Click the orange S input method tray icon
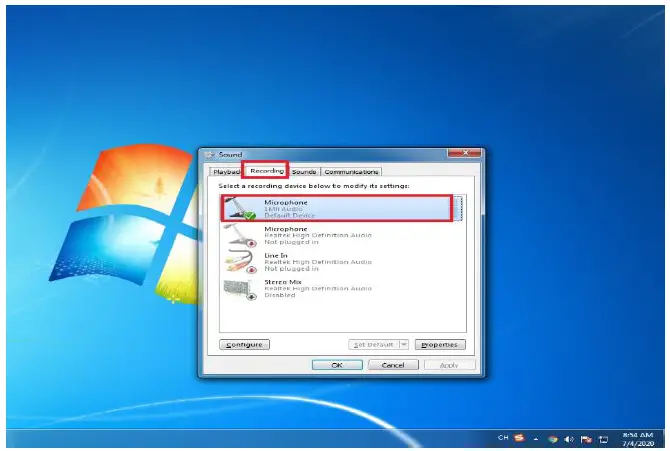Viewport: 670px width, 451px height. 520,438
